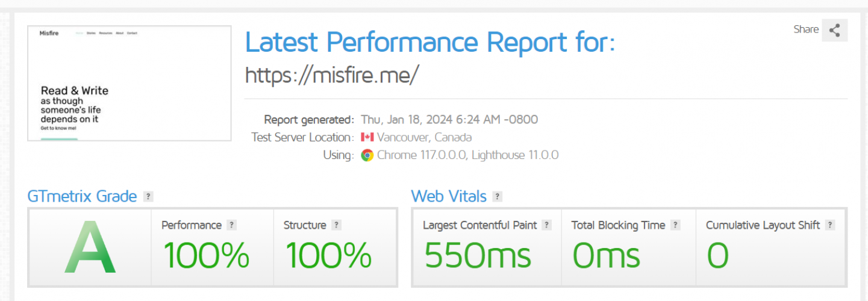The image size is (868, 301).
Task: Click the 550ms Largest Contentful Paint value
Action: click(x=478, y=255)
